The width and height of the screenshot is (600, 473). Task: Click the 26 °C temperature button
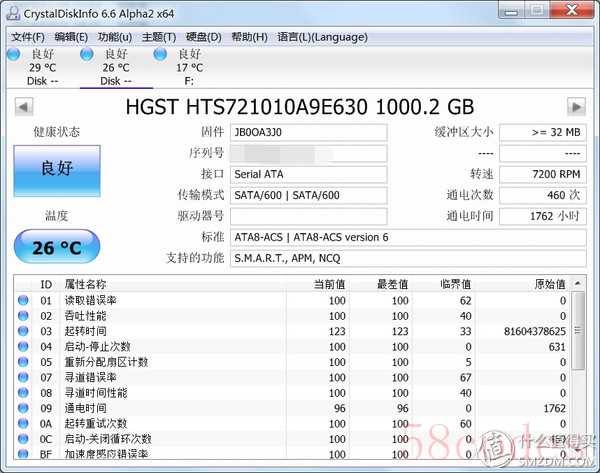click(57, 247)
